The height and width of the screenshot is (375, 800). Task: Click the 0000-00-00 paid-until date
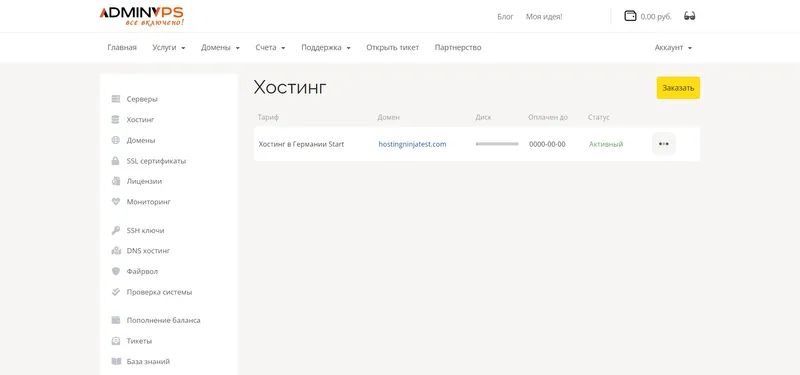coord(547,144)
